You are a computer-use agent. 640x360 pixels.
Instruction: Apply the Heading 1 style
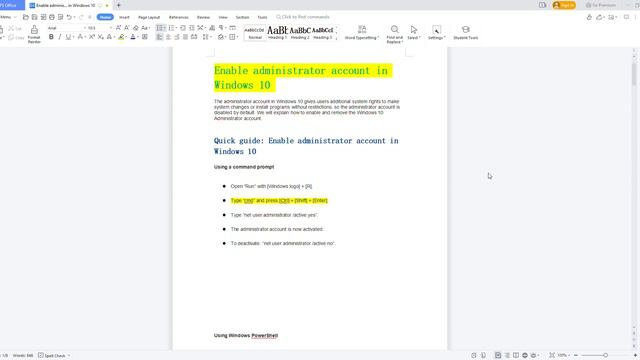pyautogui.click(x=278, y=33)
